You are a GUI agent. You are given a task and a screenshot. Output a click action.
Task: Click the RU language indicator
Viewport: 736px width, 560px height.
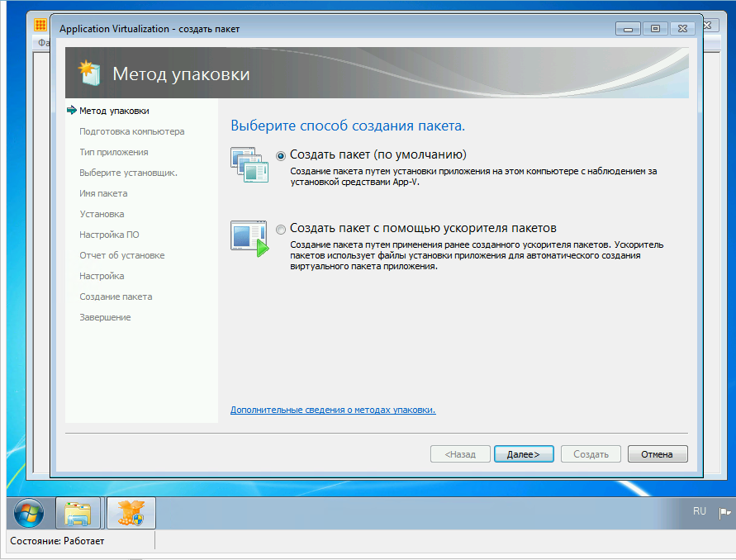pyautogui.click(x=699, y=512)
